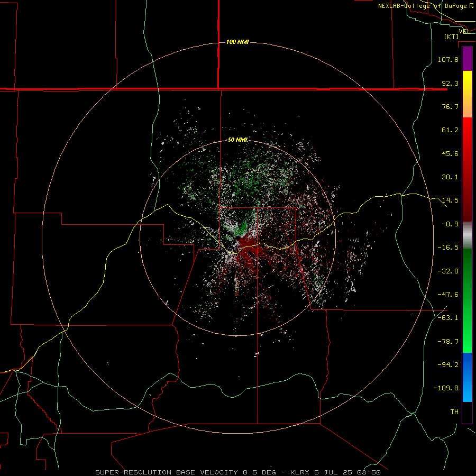
Task: Click the -109.8 legend value
Action: (446, 388)
